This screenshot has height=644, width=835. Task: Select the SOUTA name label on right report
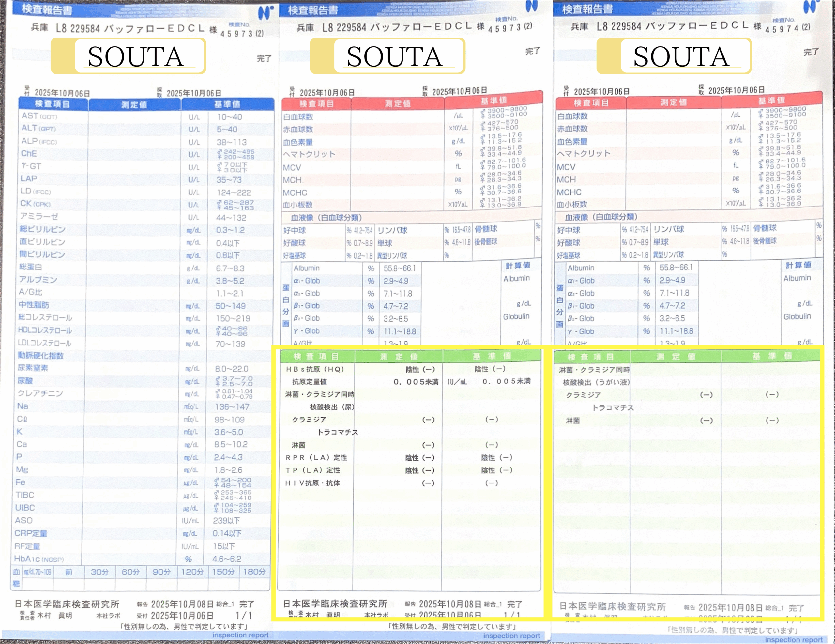tap(681, 56)
